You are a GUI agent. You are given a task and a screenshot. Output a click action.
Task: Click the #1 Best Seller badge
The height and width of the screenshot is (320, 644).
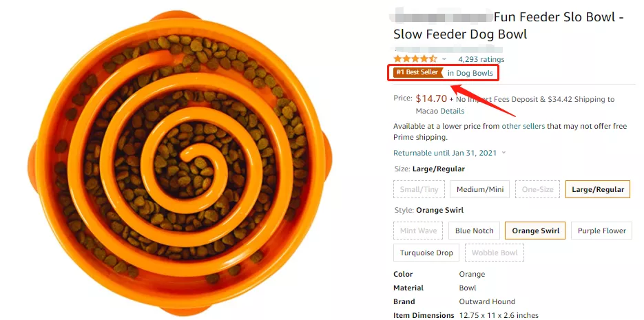418,73
